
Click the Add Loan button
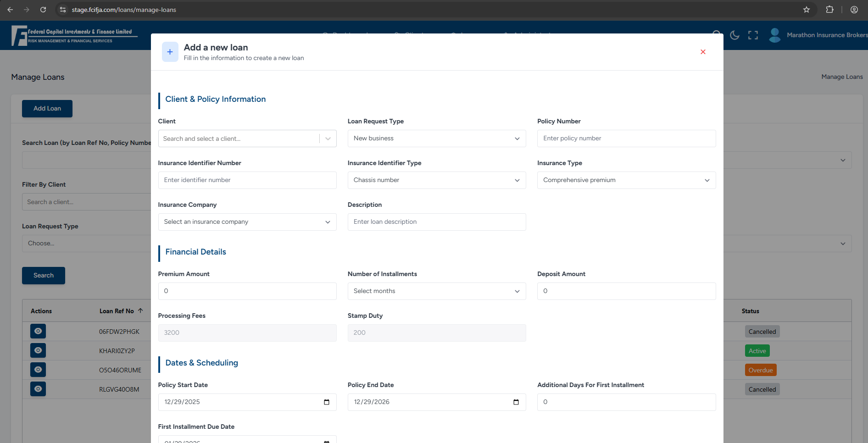click(47, 109)
